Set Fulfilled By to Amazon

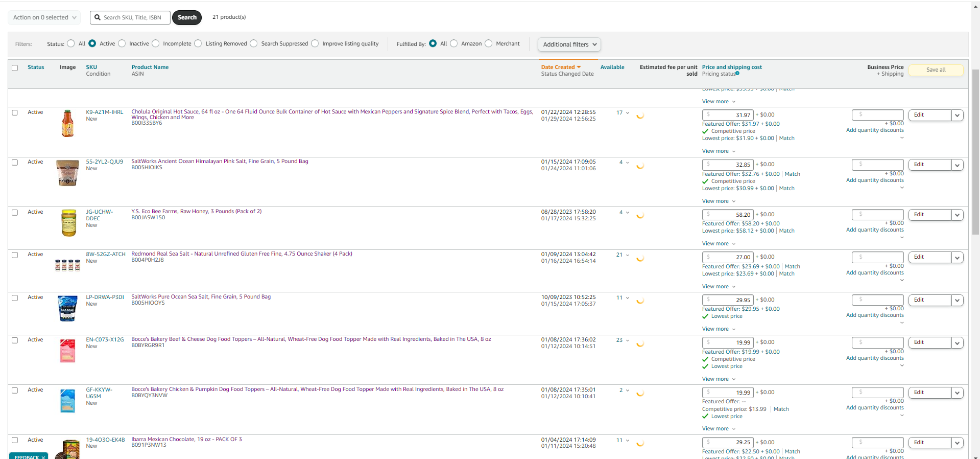(x=454, y=43)
